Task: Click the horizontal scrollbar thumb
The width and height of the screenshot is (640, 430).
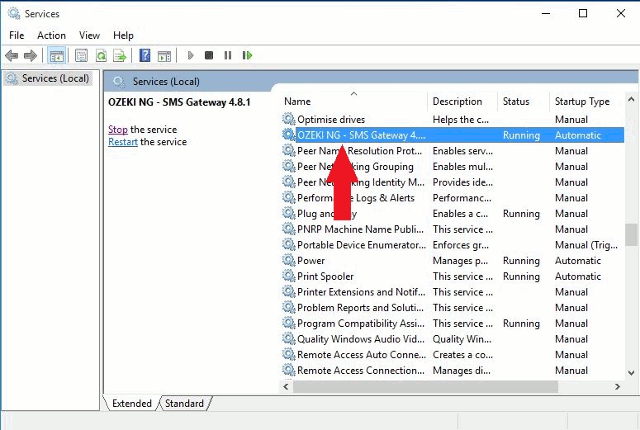Action: tap(425, 386)
